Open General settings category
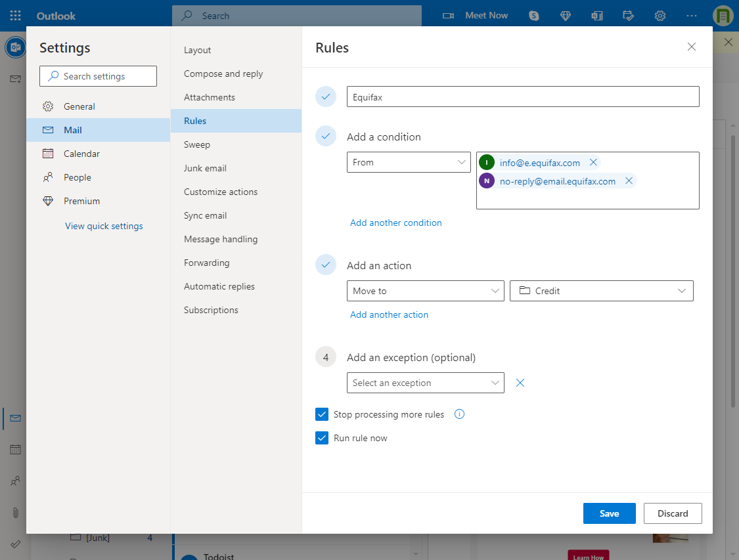The height and width of the screenshot is (560, 739). click(98, 106)
